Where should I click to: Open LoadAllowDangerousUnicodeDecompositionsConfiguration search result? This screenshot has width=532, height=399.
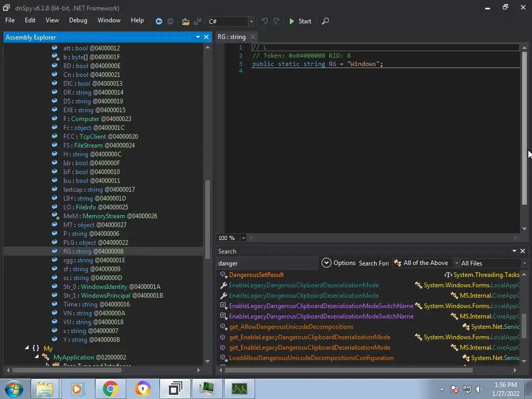click(x=311, y=358)
